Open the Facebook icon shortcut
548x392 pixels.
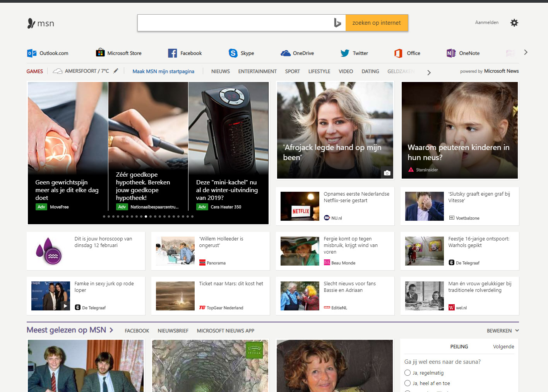[x=172, y=53]
